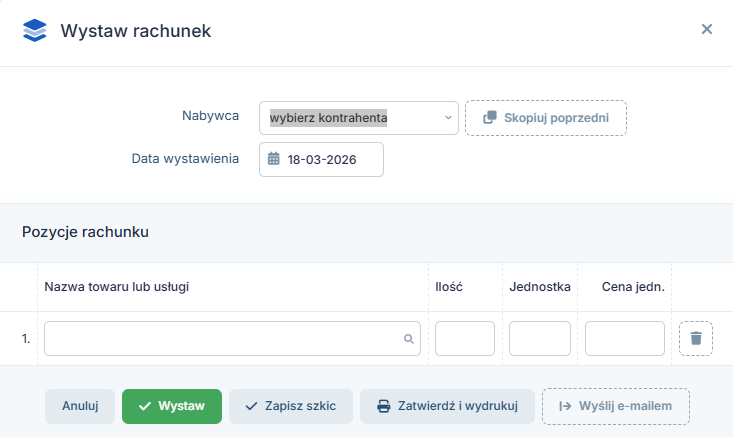This screenshot has width=733, height=437.
Task: Click the magnifier search icon in name field
Action: tap(408, 339)
